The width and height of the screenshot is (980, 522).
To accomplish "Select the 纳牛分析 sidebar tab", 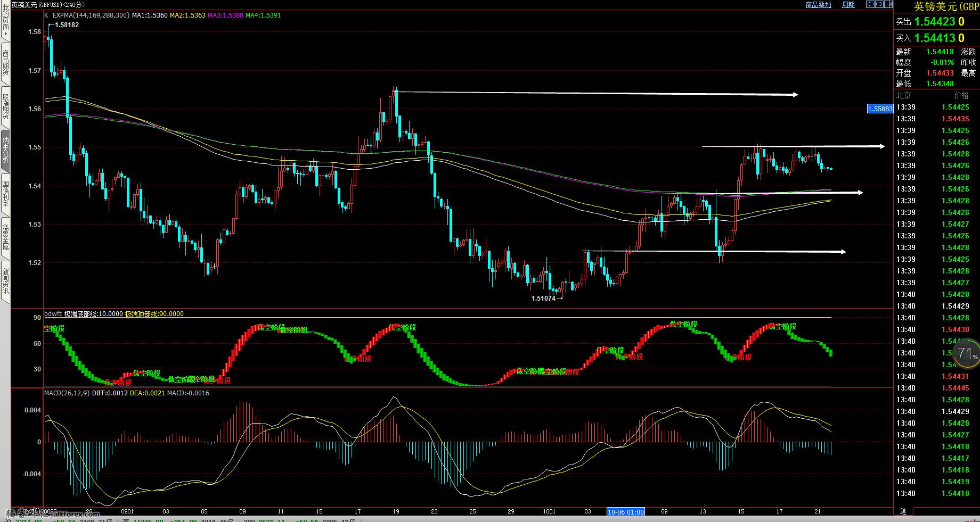I will pyautogui.click(x=5, y=150).
